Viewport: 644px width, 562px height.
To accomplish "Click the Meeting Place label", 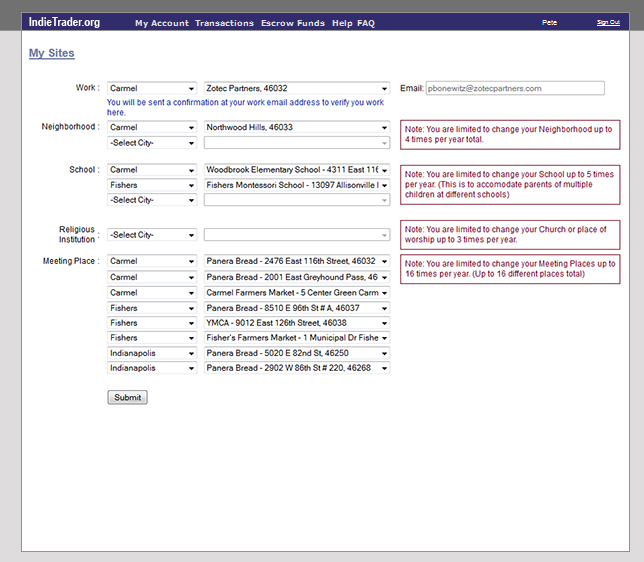I will point(71,261).
